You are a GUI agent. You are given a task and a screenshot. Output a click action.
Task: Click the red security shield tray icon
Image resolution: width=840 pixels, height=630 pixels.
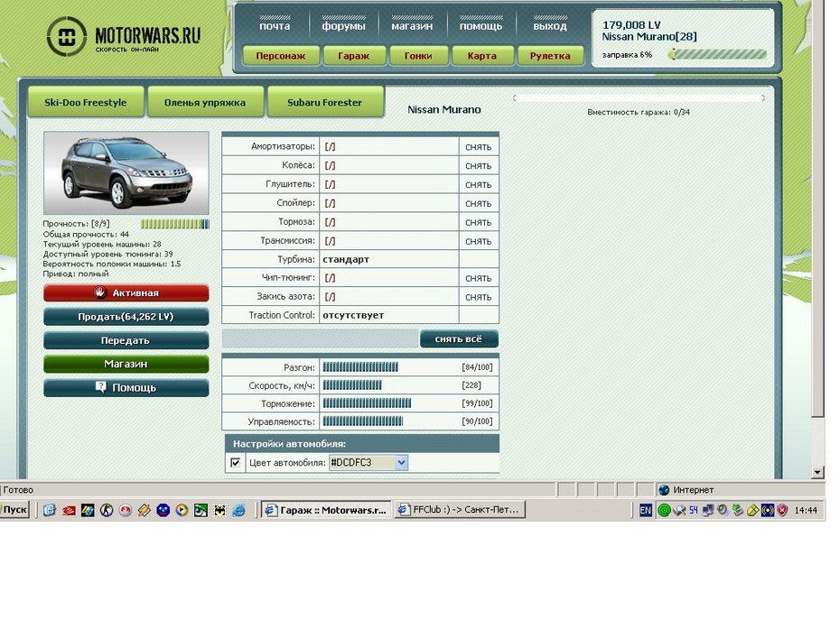point(782,510)
